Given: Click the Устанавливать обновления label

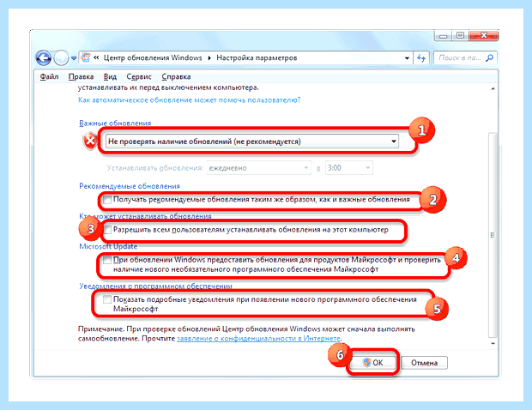Looking at the screenshot, I should pos(154,168).
